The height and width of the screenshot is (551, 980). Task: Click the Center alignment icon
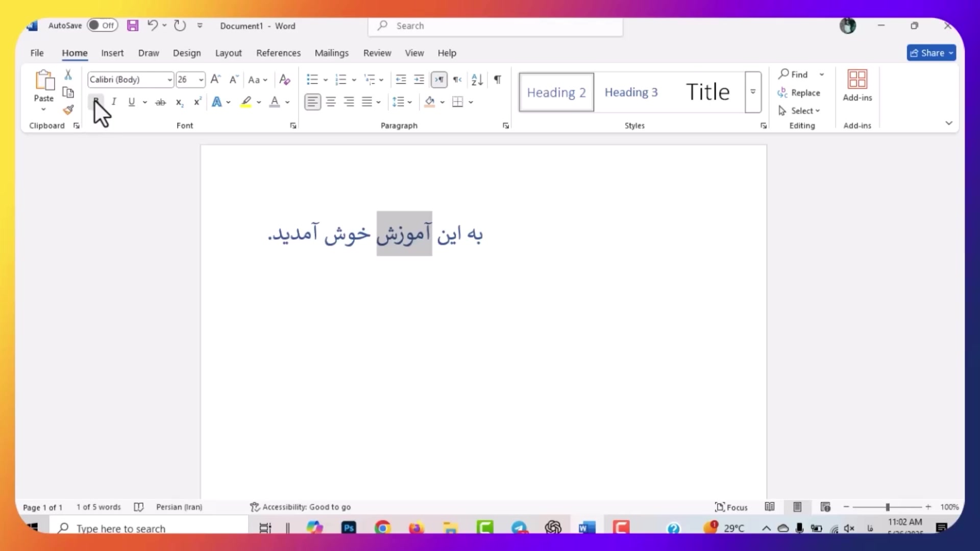(331, 102)
